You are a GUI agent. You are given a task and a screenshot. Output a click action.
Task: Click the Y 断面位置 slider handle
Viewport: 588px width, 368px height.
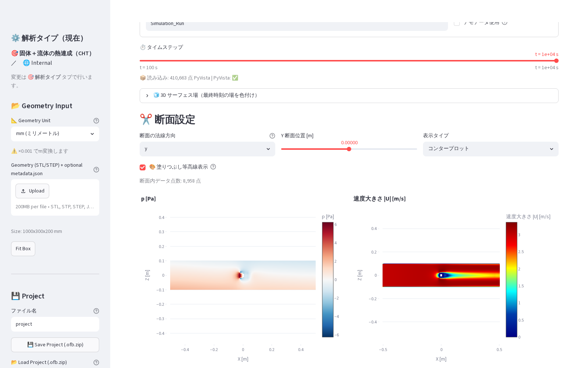(x=349, y=149)
